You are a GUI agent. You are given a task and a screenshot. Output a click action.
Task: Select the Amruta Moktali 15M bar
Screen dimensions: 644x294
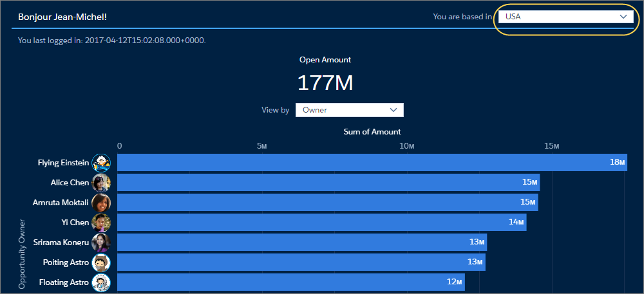tap(328, 203)
